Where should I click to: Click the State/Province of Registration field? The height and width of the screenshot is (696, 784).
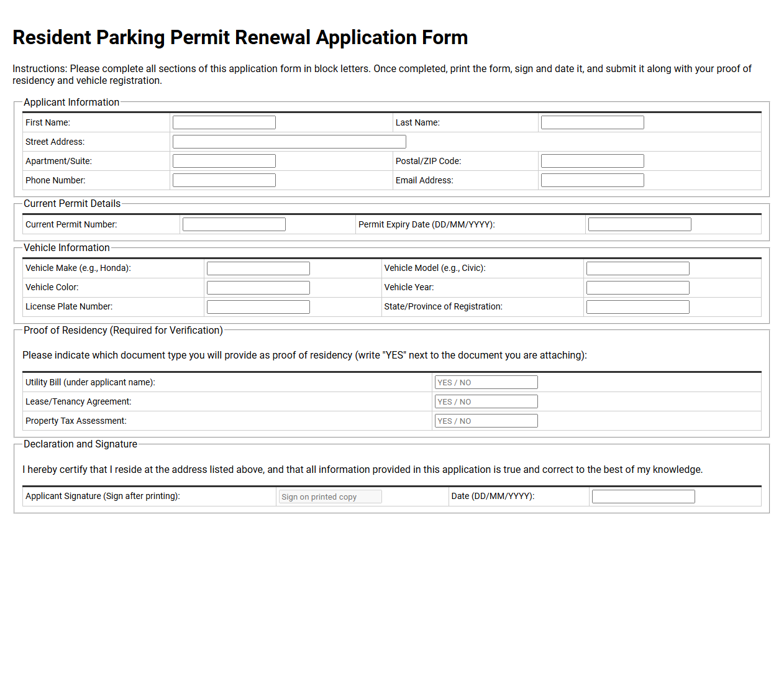tap(638, 307)
